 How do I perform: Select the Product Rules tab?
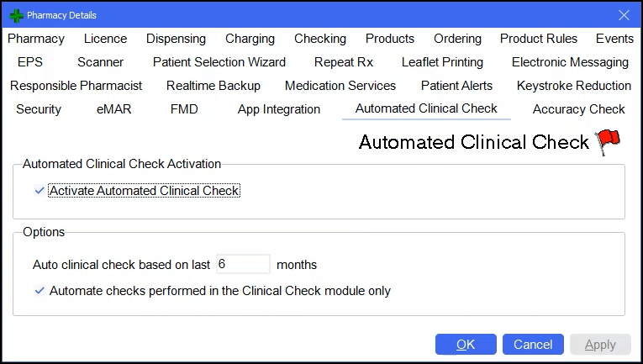pyautogui.click(x=539, y=39)
